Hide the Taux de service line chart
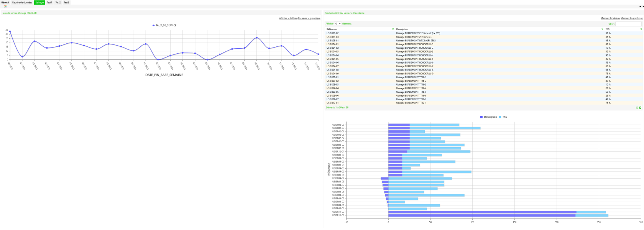 (x=309, y=18)
